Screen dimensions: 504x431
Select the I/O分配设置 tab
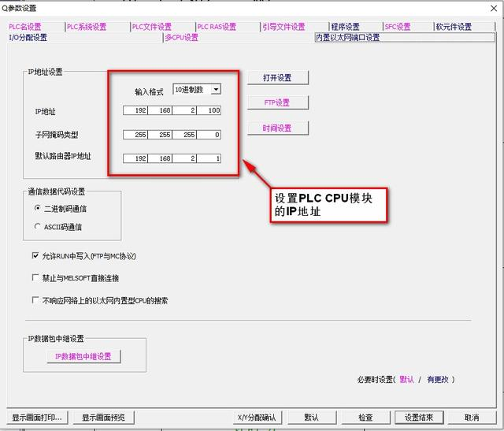(28, 38)
